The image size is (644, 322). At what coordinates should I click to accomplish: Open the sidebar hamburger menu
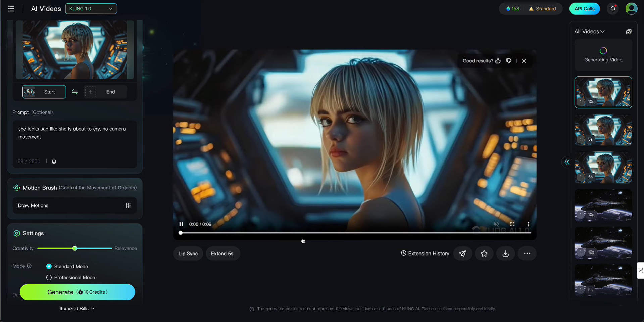click(x=11, y=9)
